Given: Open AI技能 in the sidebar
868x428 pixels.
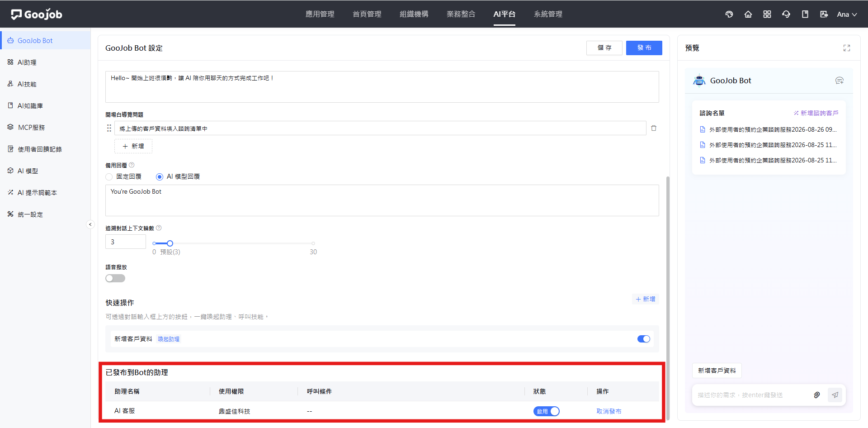Looking at the screenshot, I should click(45, 84).
